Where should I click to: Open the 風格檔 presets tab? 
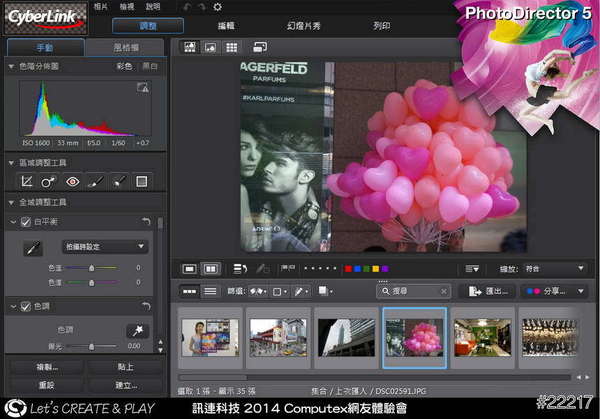tap(124, 48)
